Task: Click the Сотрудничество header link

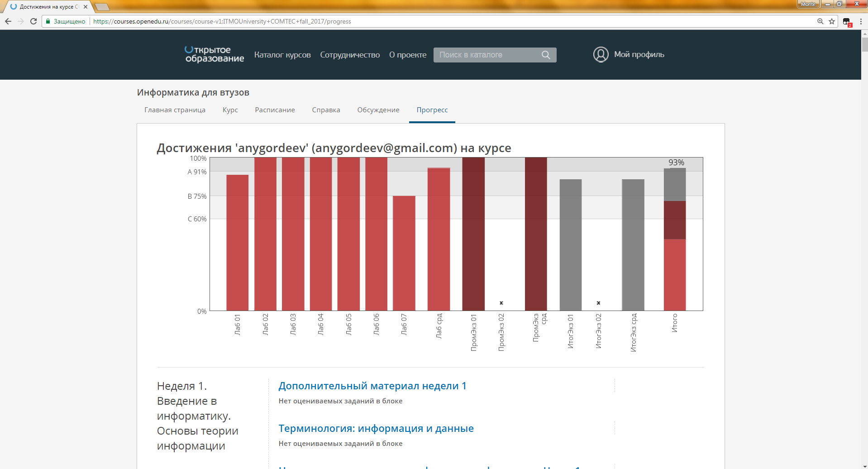Action: pos(350,55)
